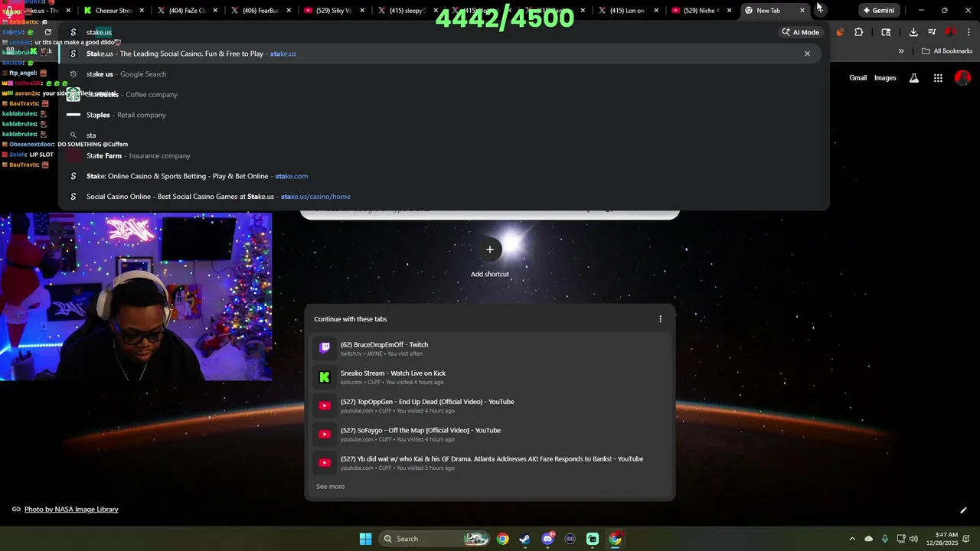Switch to the (406) FearBuck X tab

[260, 11]
